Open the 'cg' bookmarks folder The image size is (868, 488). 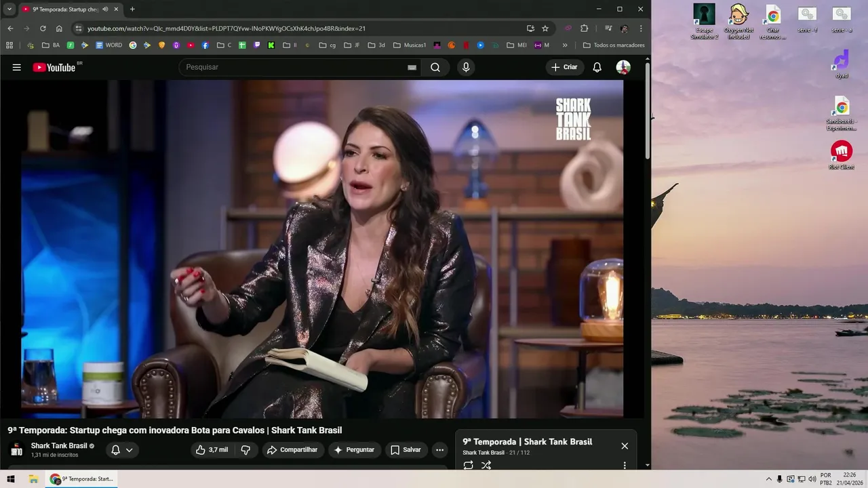coord(328,45)
